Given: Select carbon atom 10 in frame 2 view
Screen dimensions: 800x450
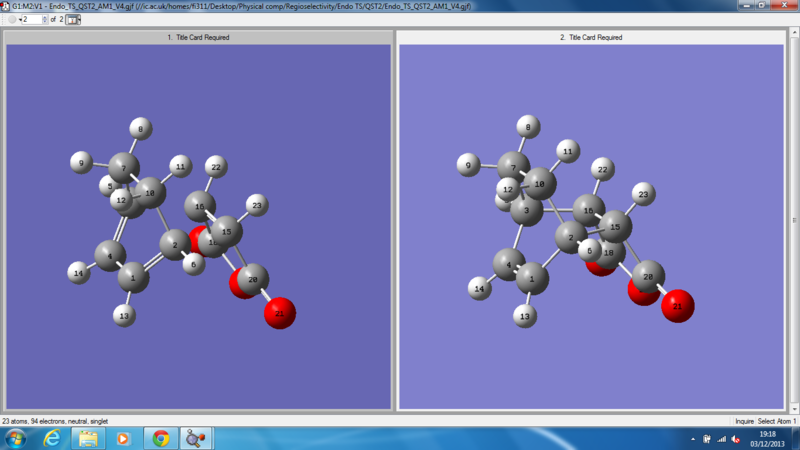Looking at the screenshot, I should tap(540, 184).
